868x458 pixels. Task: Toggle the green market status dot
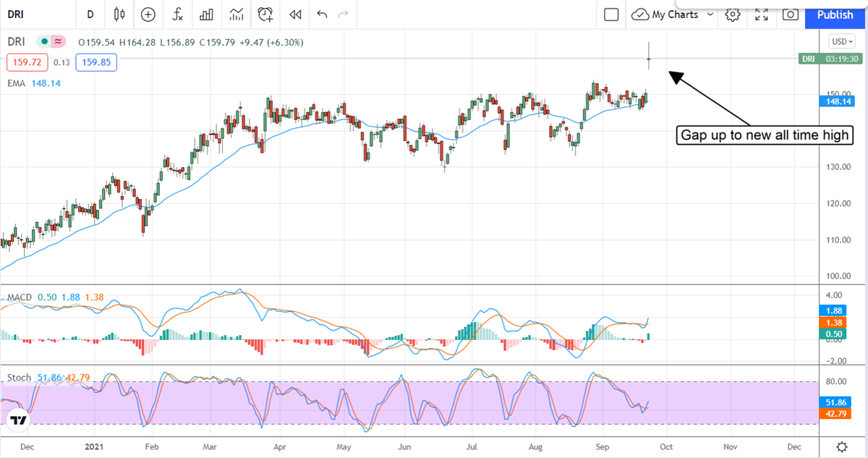pos(45,42)
